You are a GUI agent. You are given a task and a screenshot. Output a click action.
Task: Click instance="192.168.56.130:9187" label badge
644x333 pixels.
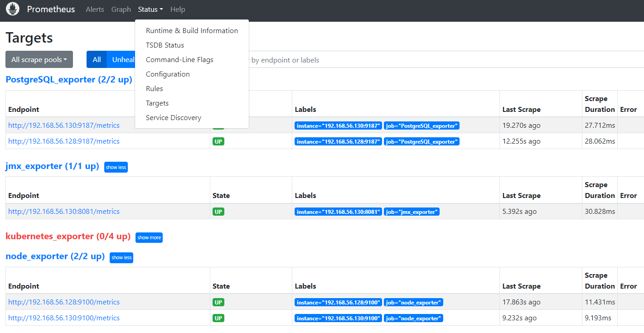coord(338,126)
